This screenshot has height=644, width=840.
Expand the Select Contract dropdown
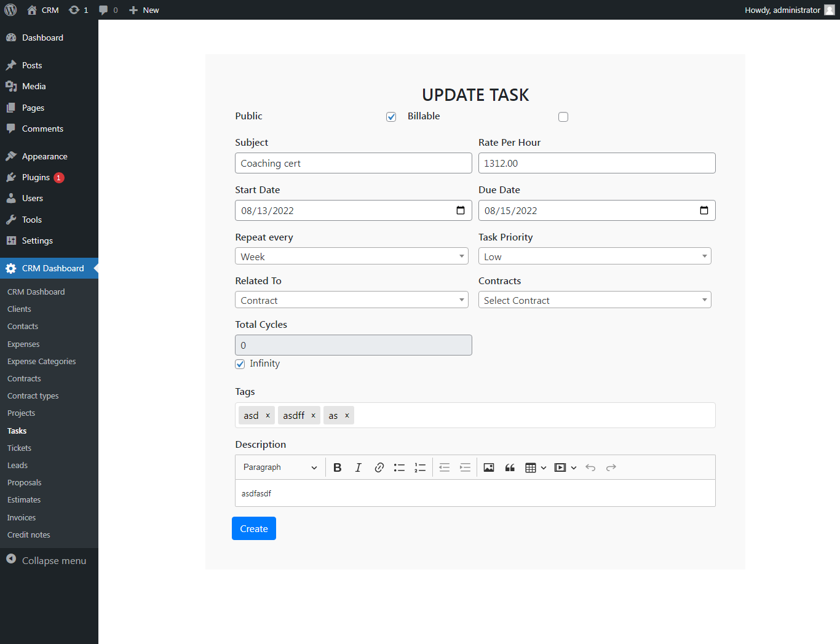pos(595,300)
